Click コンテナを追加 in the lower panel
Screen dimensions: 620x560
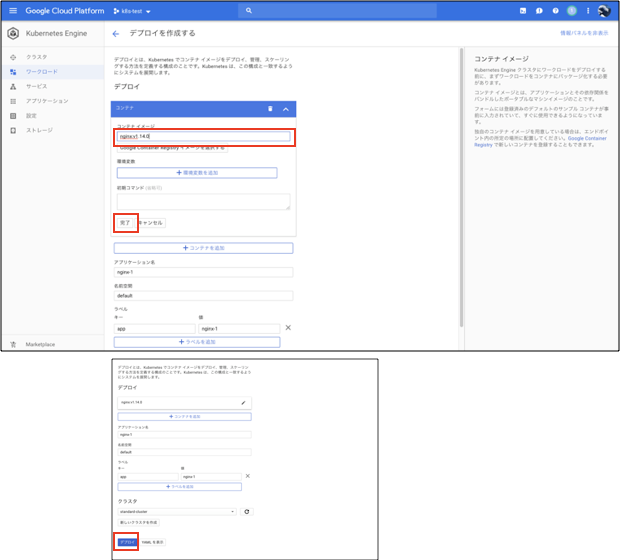[x=184, y=416]
